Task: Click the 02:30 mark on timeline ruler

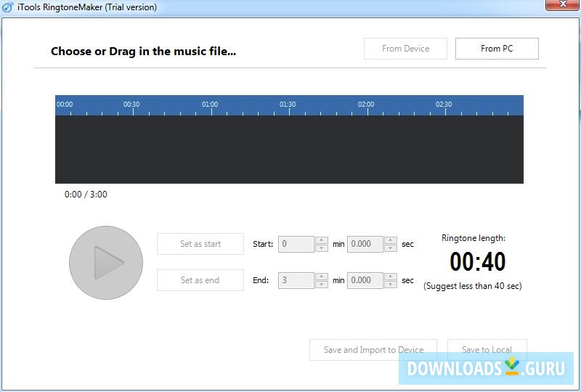Action: 444,105
